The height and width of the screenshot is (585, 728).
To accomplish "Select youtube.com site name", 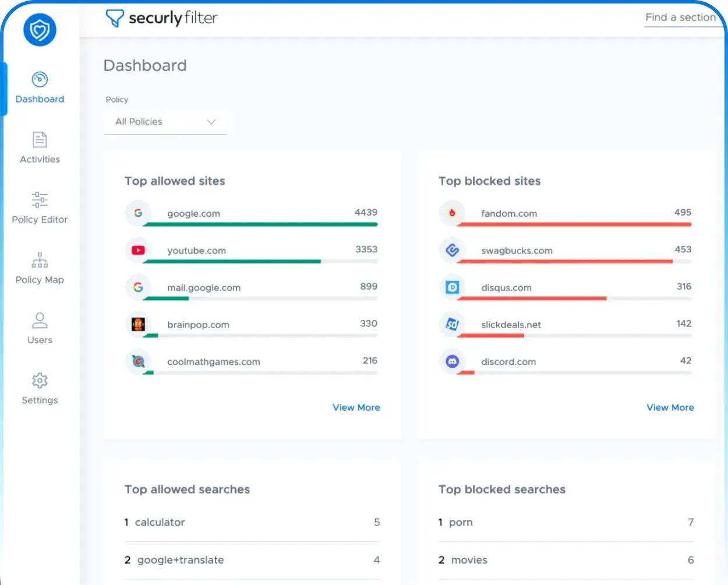I will pos(196,251).
